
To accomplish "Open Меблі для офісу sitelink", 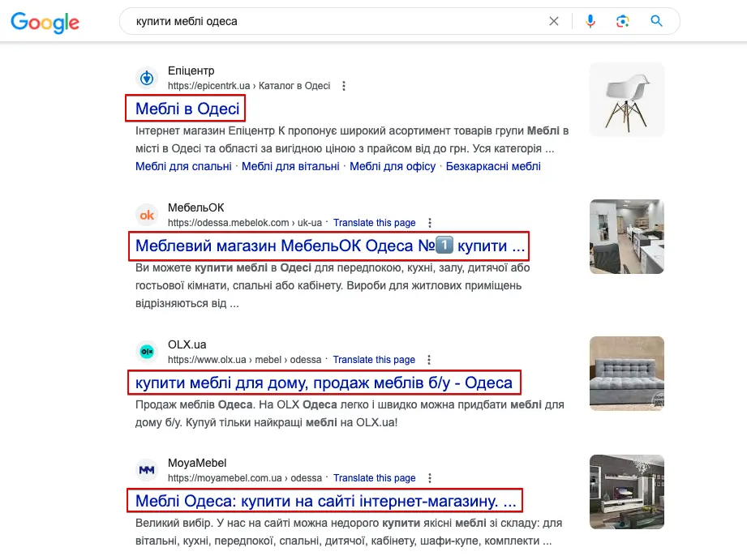I will tap(393, 166).
